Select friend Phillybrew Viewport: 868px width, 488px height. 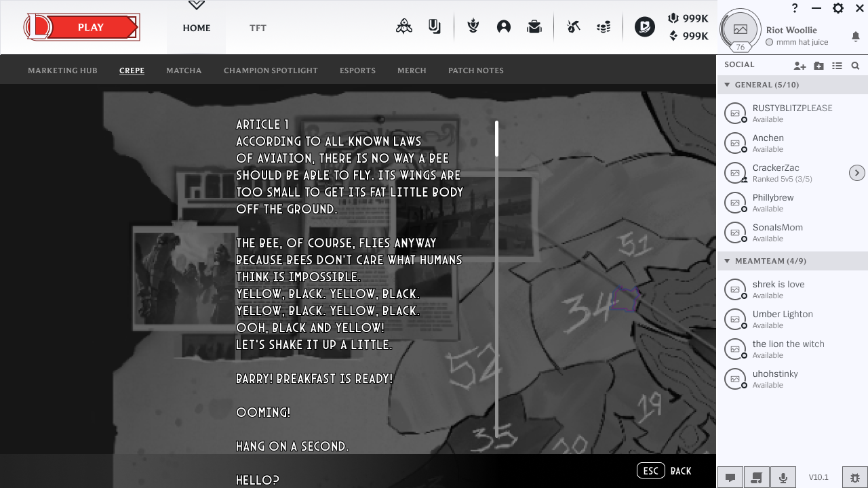792,203
